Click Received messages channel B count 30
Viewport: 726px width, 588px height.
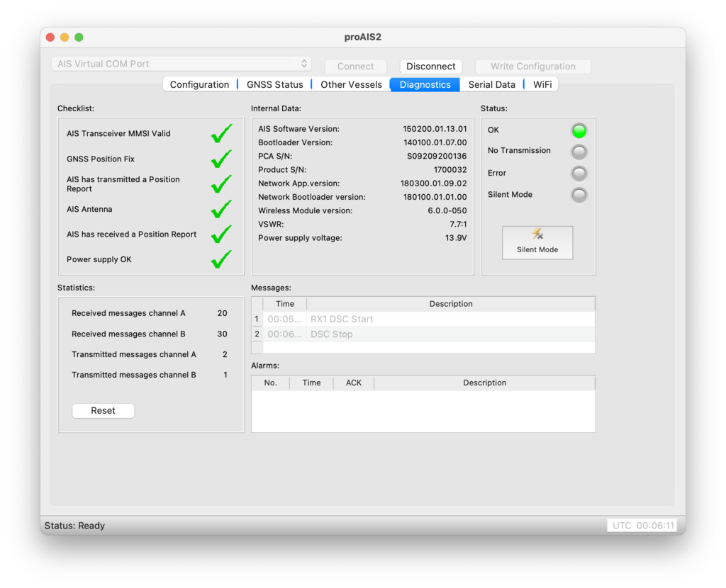tap(222, 334)
